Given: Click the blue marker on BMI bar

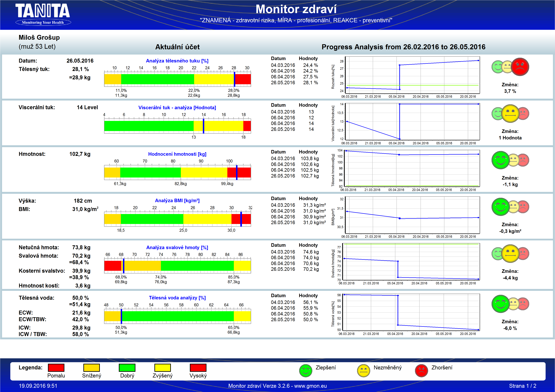Looking at the screenshot, I should coord(241,219).
